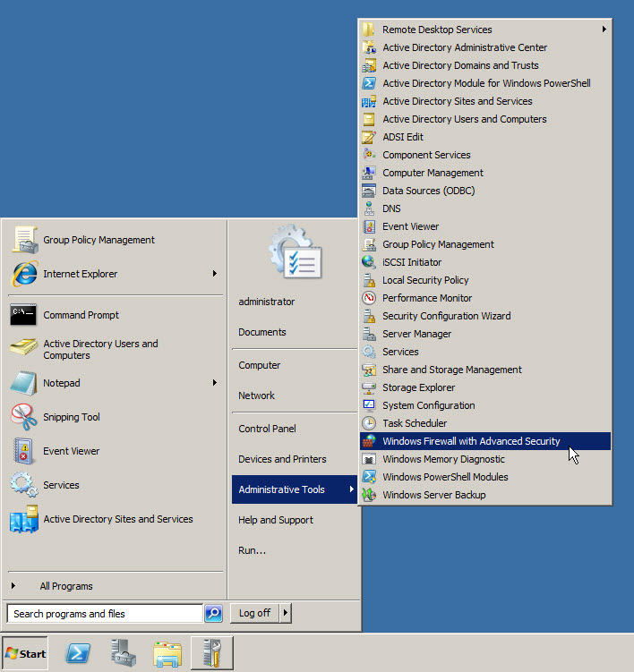The image size is (634, 672).
Task: Open the Internet Explorer jump list arrow
Action: (x=215, y=274)
